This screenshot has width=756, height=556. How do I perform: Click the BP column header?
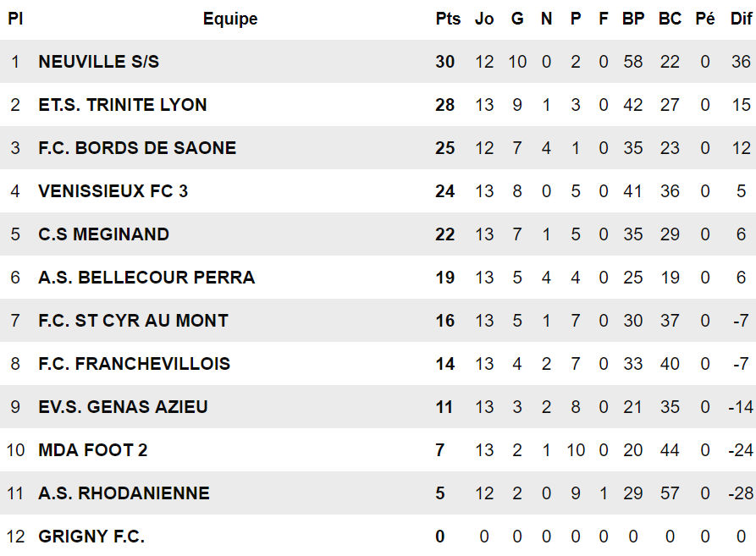click(x=633, y=19)
